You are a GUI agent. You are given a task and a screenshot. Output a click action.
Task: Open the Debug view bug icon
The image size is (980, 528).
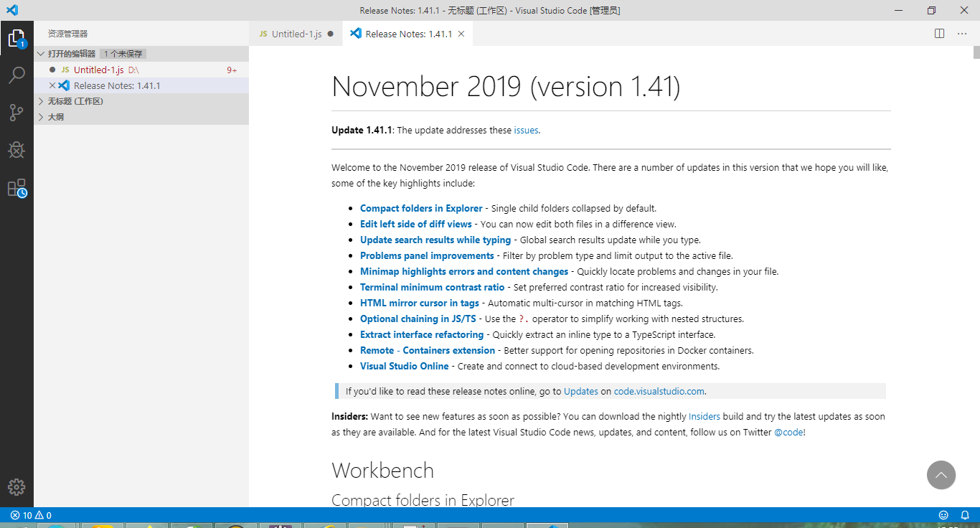click(17, 150)
